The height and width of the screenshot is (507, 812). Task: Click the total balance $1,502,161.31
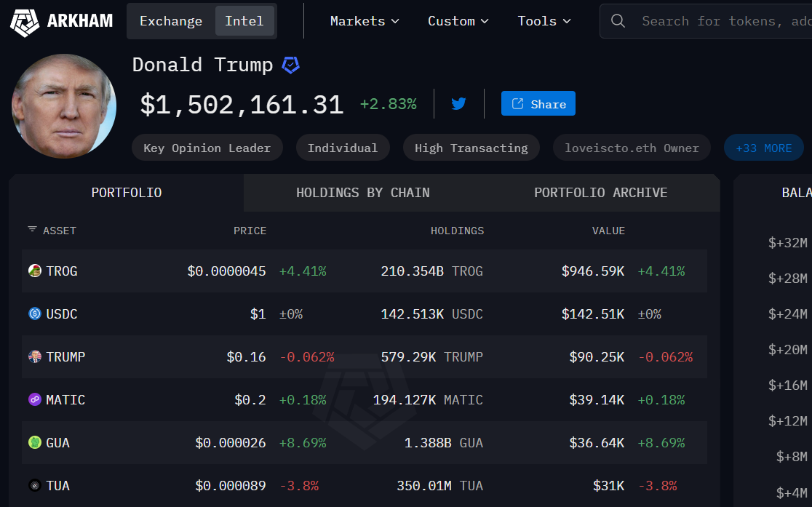(242, 105)
